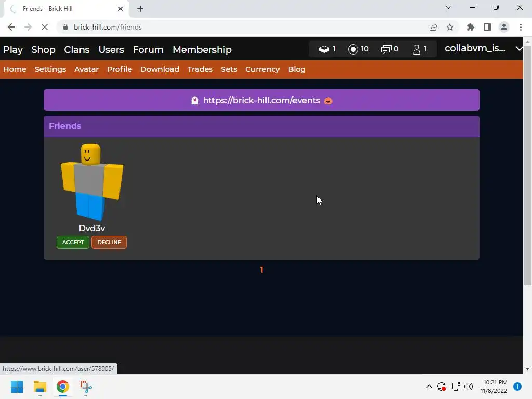Click the page vertical scrollbar thumb

(x=527, y=166)
